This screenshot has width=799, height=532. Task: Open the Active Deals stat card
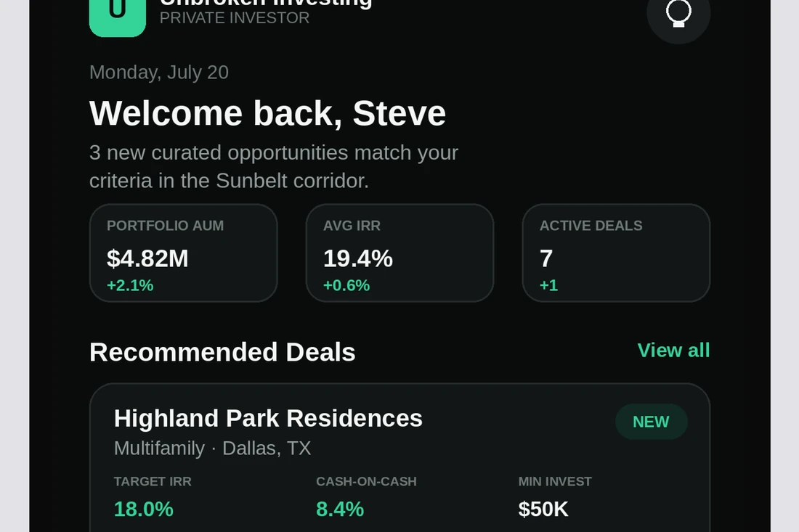616,253
